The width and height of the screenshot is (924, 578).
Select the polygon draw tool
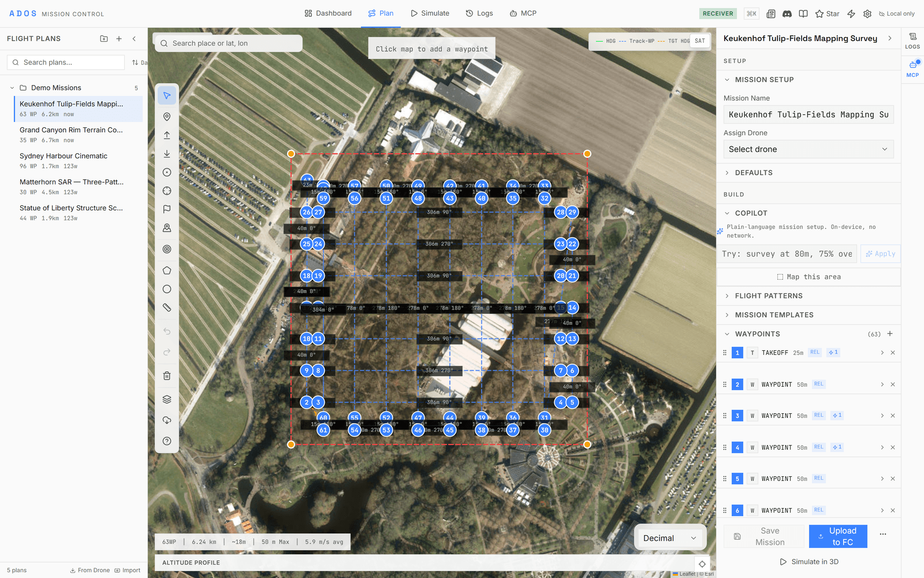167,271
